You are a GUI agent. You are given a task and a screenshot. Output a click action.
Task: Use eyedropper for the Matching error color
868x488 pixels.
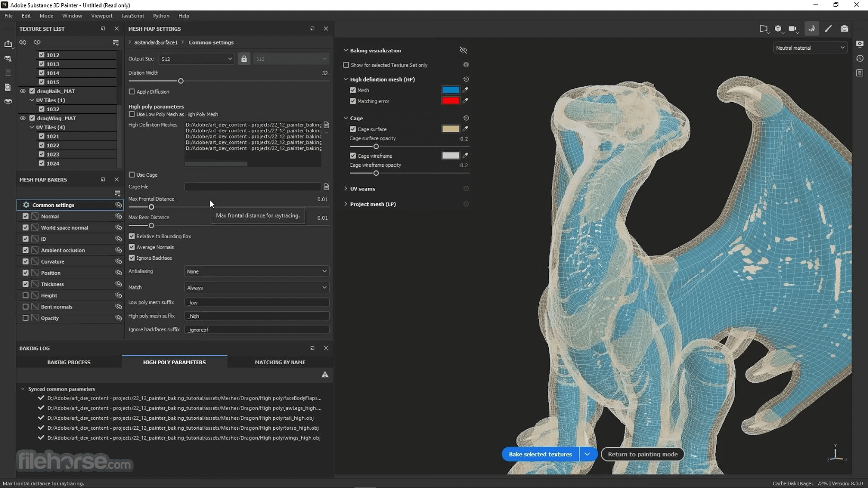[x=465, y=101]
